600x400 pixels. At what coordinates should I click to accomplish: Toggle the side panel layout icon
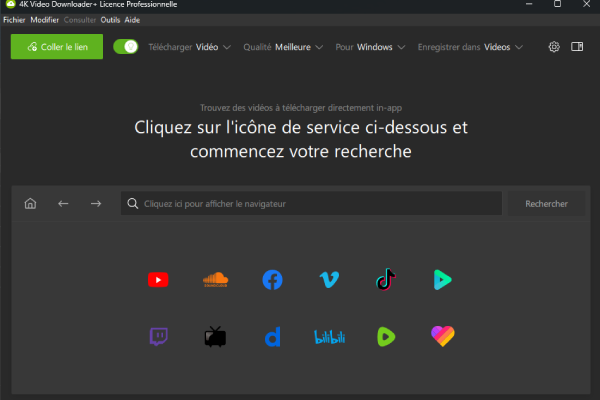577,47
